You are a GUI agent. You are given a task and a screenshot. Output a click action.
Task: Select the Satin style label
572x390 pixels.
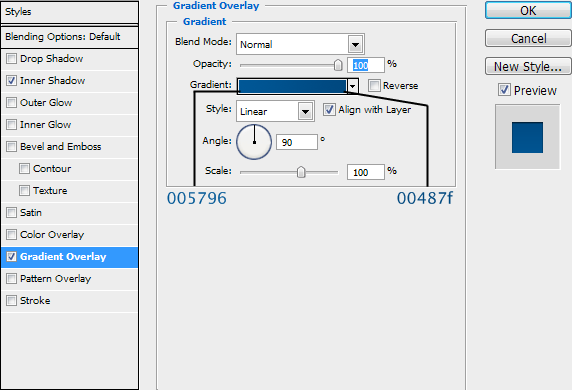click(31, 212)
